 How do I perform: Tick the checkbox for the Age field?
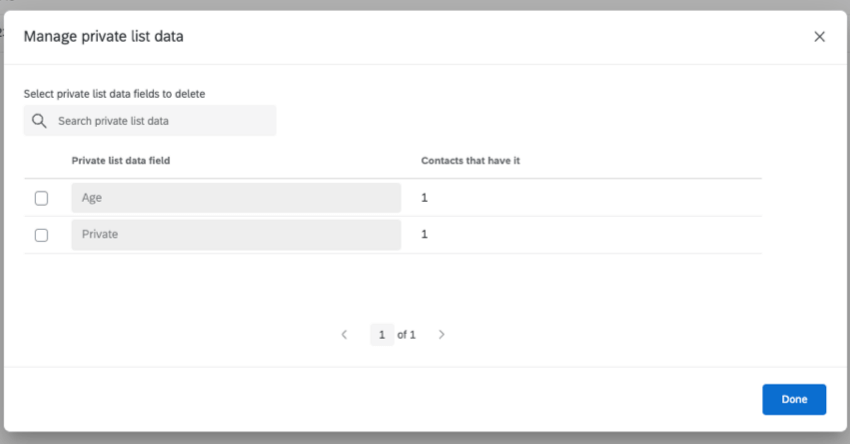click(x=41, y=198)
